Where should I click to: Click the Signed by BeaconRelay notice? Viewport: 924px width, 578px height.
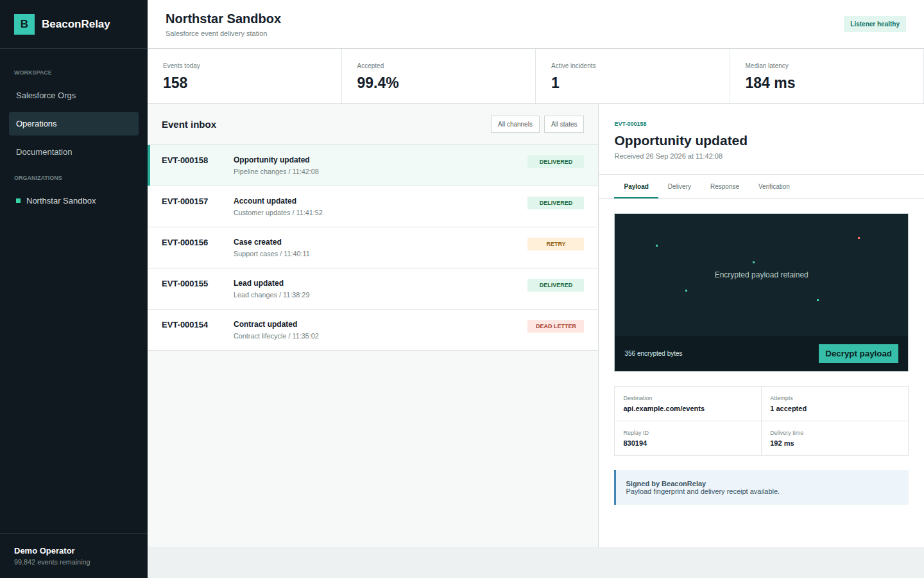click(762, 487)
